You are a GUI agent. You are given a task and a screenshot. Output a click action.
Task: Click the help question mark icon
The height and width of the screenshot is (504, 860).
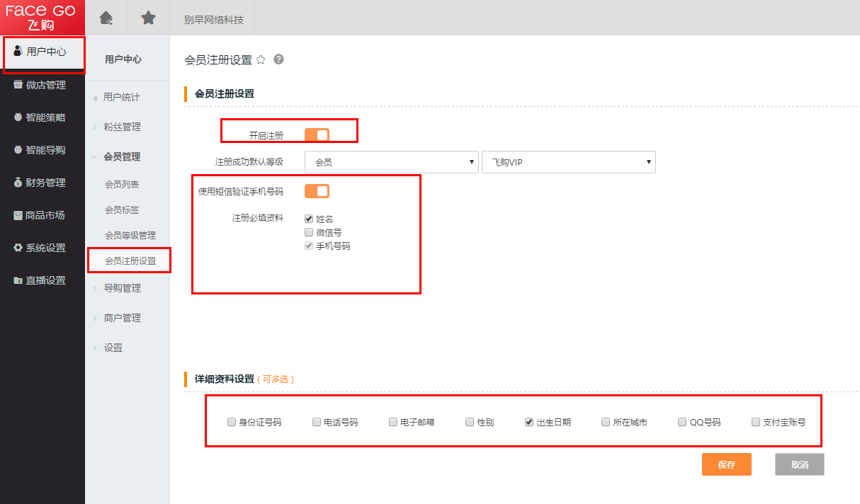[278, 59]
